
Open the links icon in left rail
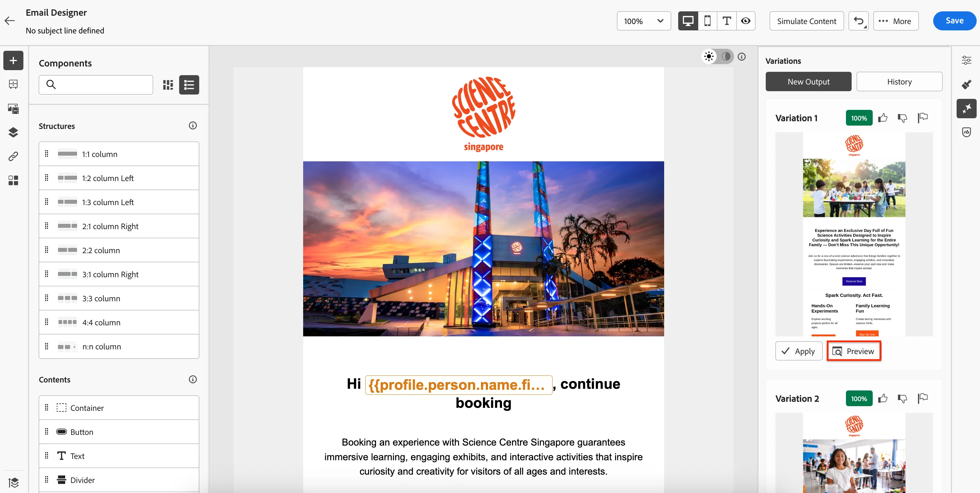pyautogui.click(x=13, y=156)
